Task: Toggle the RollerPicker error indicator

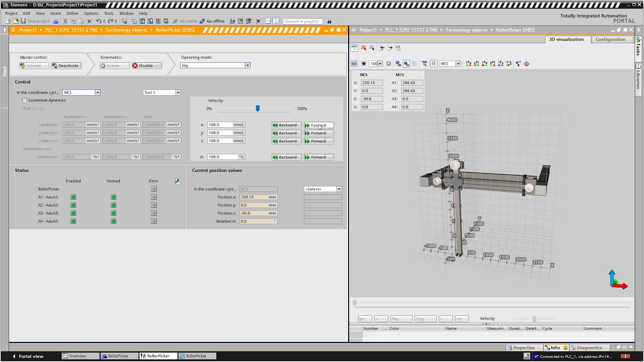Action: 153,189
